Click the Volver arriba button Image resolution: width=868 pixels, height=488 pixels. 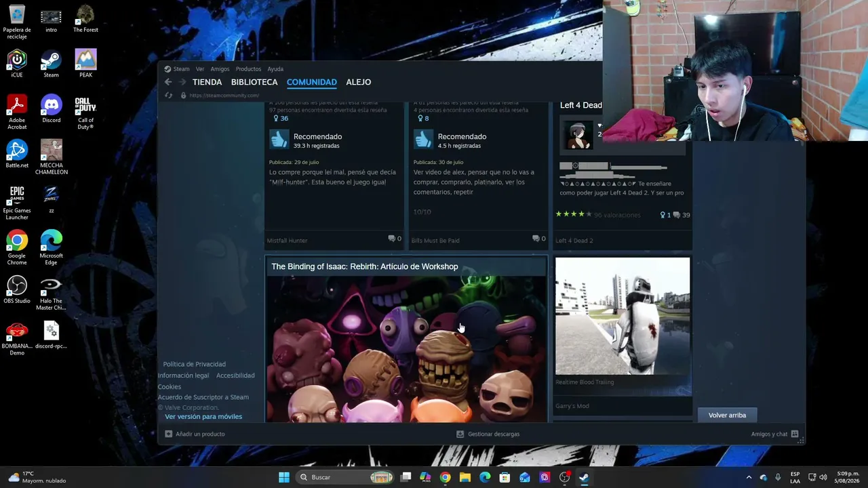point(727,415)
